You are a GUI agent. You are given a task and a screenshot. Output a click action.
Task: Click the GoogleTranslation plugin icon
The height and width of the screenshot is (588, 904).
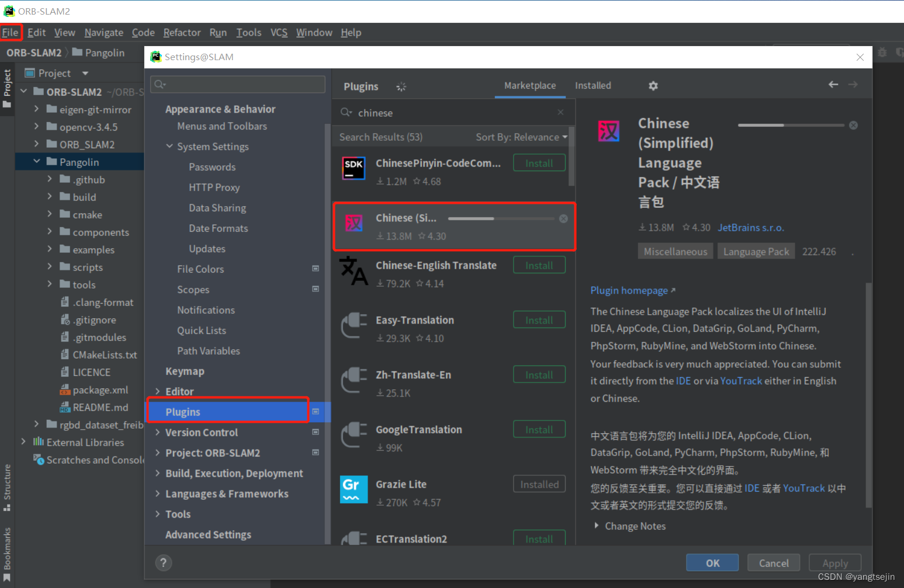[x=354, y=435]
